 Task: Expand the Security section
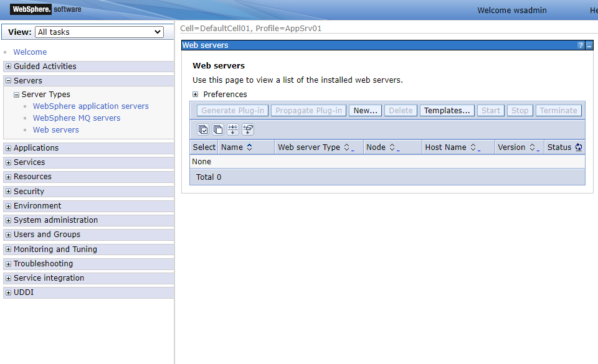[8, 192]
